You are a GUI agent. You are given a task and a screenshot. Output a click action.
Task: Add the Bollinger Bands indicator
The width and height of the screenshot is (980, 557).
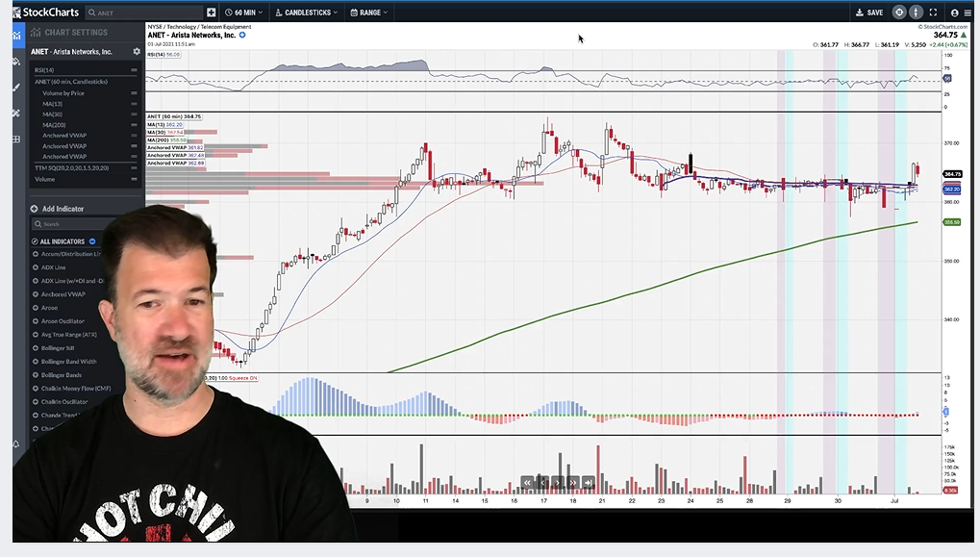63,374
